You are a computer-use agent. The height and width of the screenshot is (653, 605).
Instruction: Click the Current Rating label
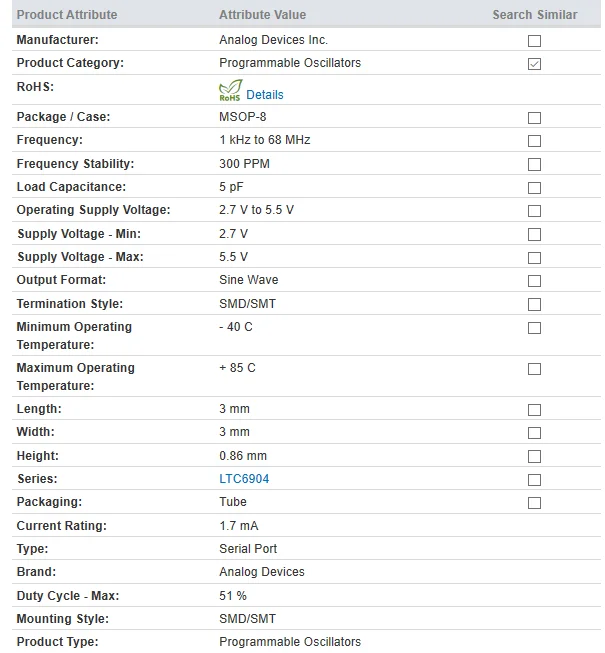pyautogui.click(x=62, y=526)
